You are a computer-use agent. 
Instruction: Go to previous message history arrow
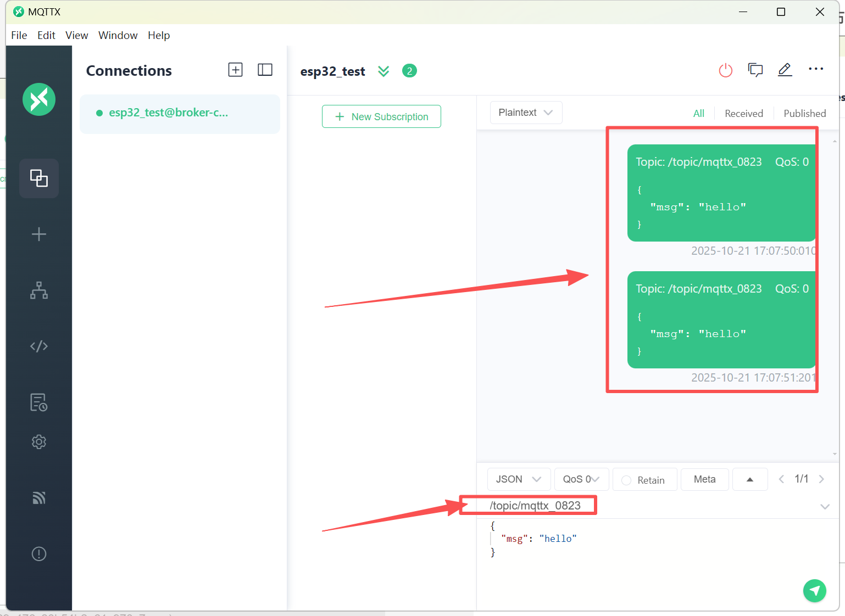tap(781, 479)
